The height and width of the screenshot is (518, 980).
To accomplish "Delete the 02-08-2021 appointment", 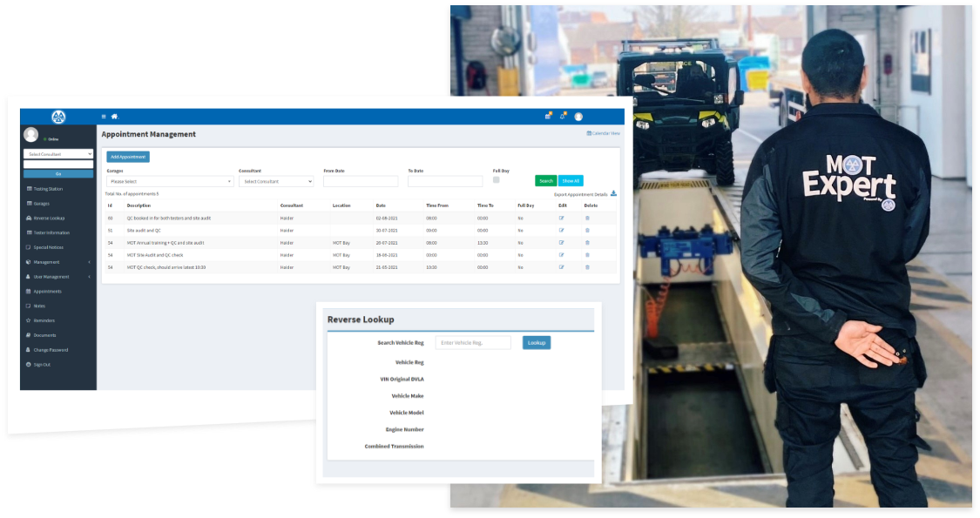I will (x=587, y=218).
